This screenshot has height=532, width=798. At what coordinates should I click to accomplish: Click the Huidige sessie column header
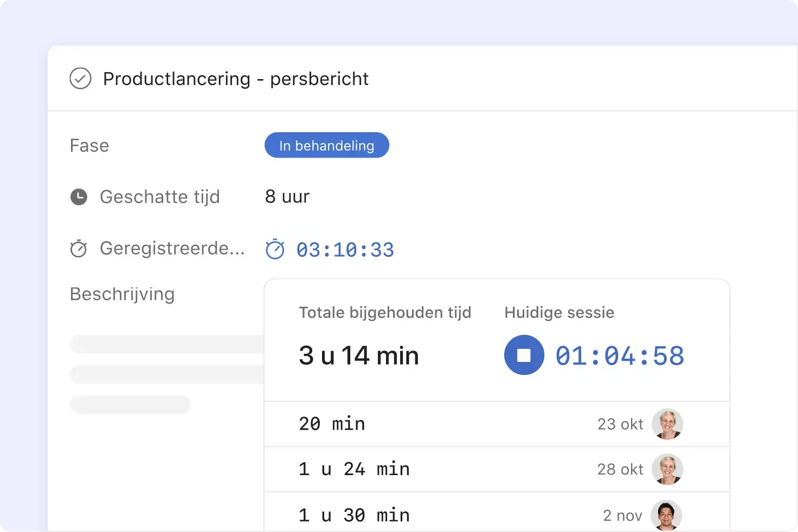[558, 313]
